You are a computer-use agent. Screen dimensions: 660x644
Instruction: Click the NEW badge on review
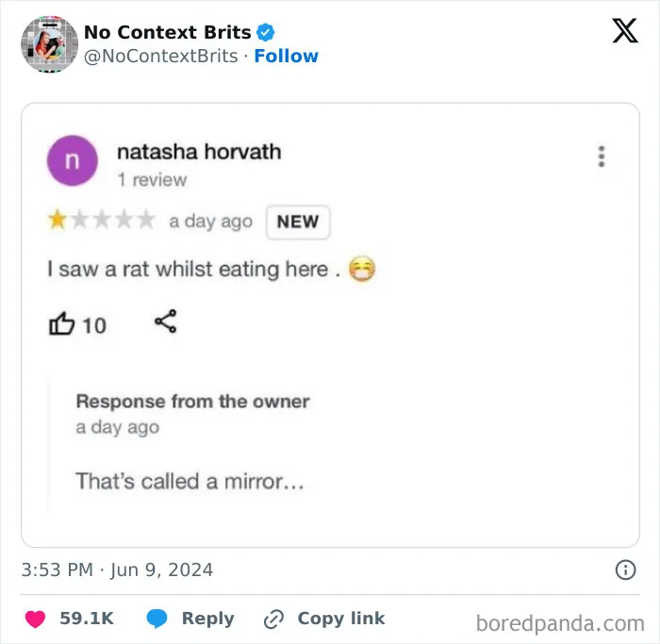click(298, 222)
